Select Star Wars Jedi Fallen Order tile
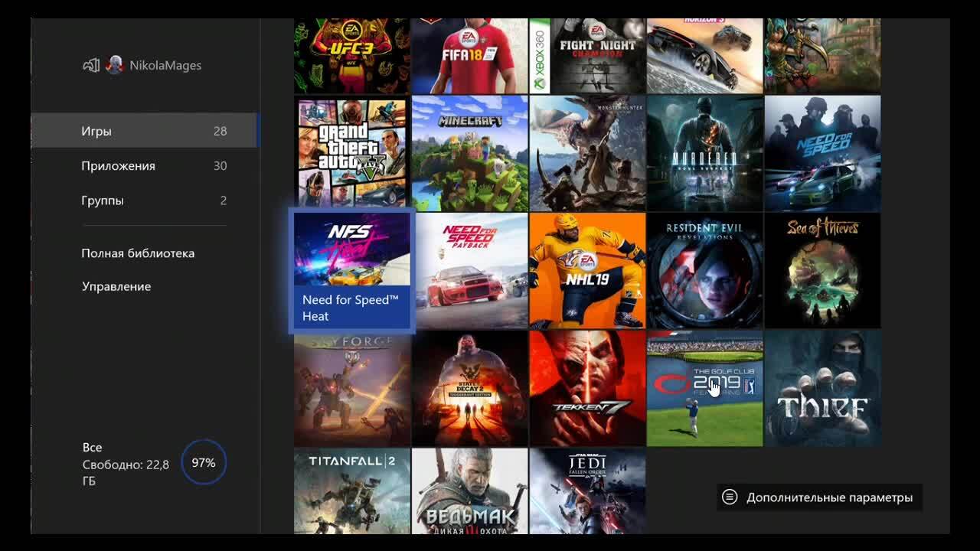Image resolution: width=980 pixels, height=551 pixels. tap(587, 491)
